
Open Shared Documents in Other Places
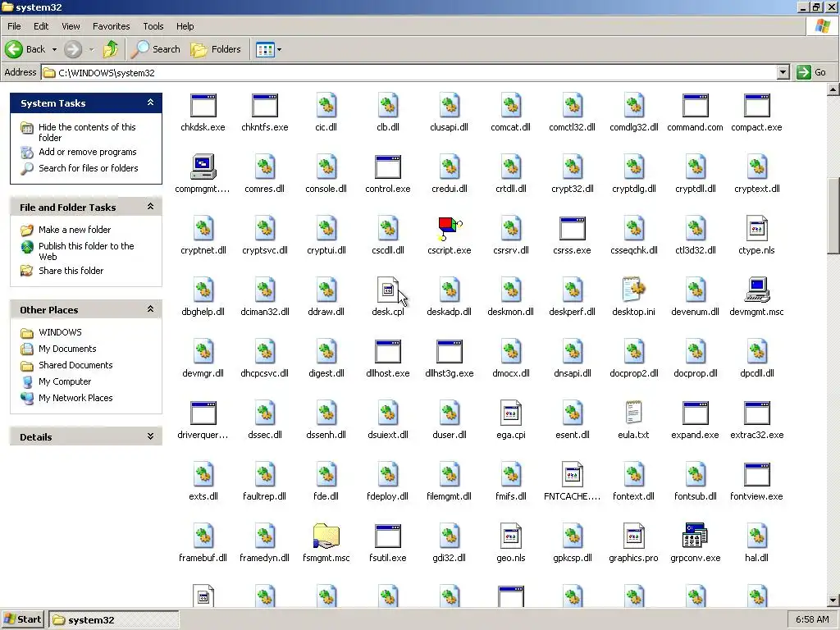point(75,365)
